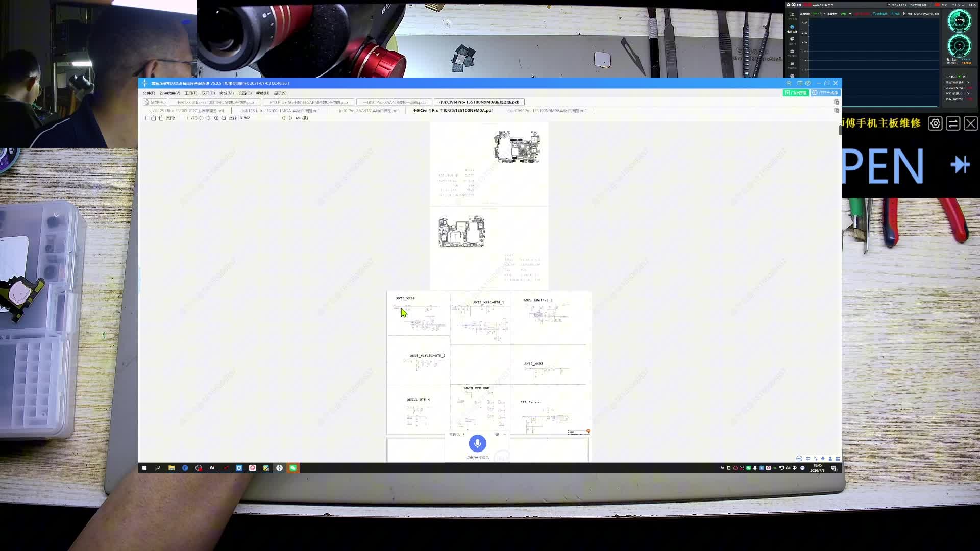
Task: Click the search text field containing R1502
Action: pyautogui.click(x=258, y=118)
